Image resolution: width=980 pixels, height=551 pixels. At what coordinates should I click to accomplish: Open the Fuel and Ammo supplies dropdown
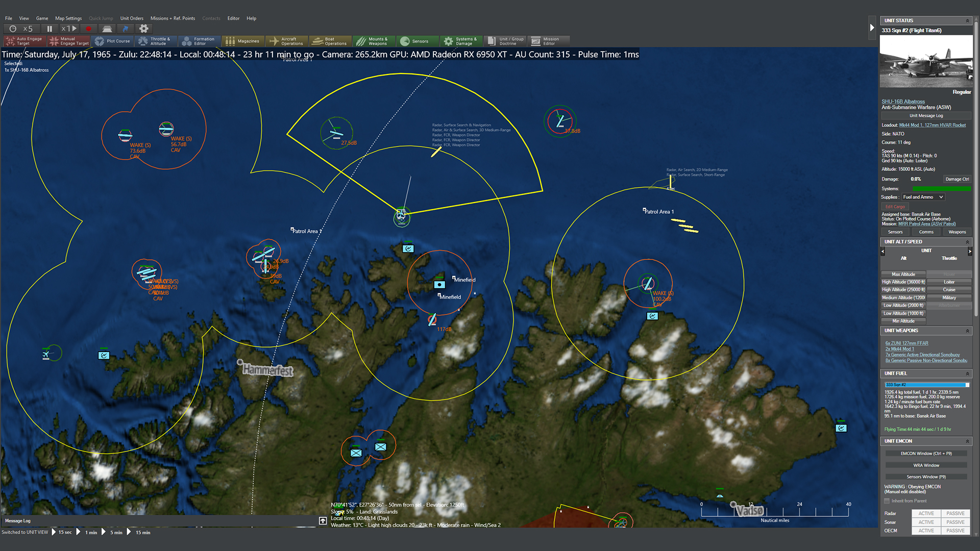(923, 197)
